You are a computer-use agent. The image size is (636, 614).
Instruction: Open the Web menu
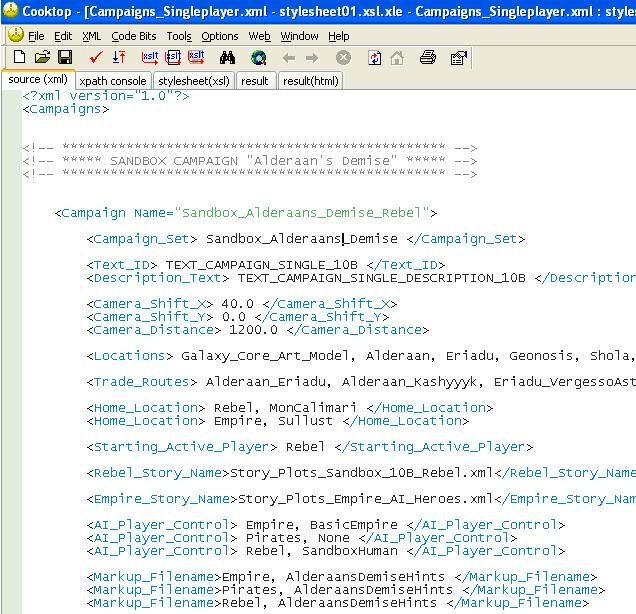click(260, 36)
